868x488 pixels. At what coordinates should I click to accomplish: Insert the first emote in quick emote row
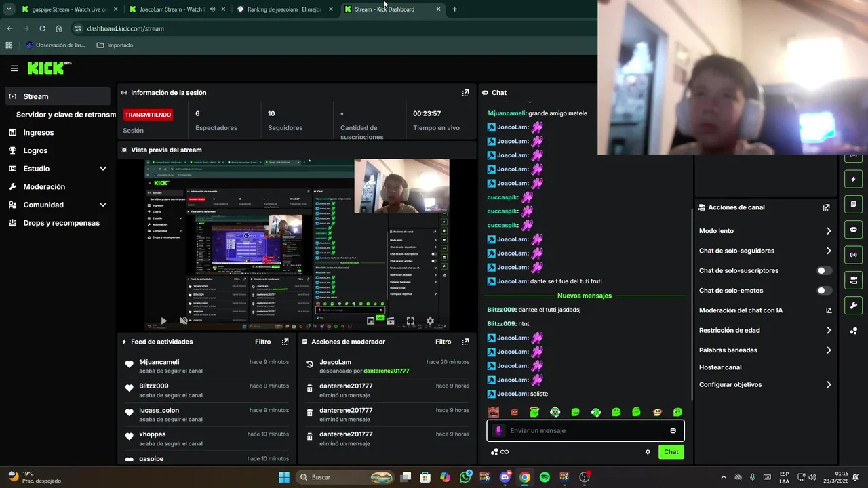coord(494,412)
